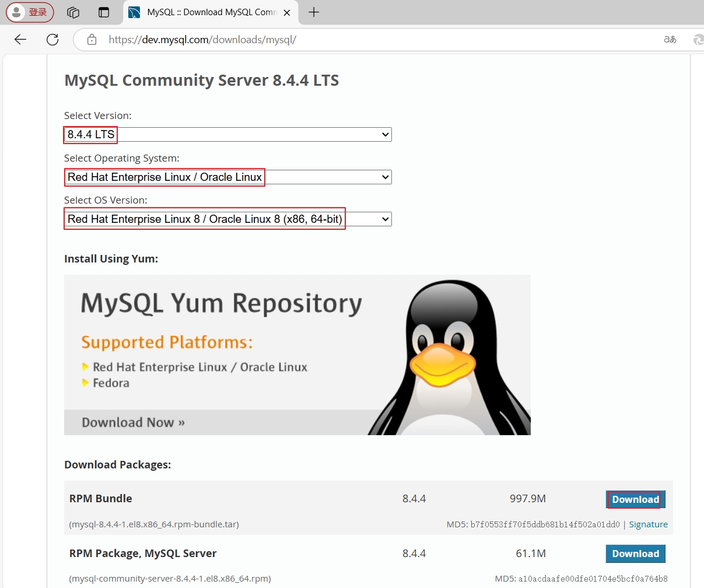Click the MySQL Community Server 8.4.4 LTS heading
The height and width of the screenshot is (588, 704).
(x=202, y=80)
